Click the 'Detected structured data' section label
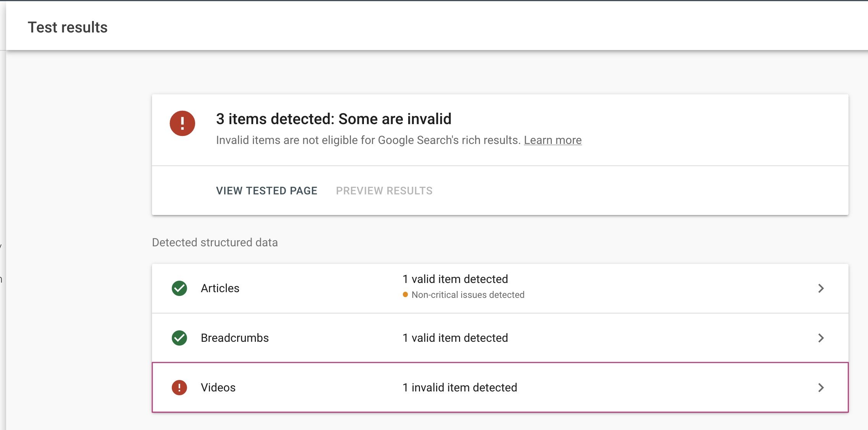Screen dimensions: 868x430 click(x=215, y=242)
